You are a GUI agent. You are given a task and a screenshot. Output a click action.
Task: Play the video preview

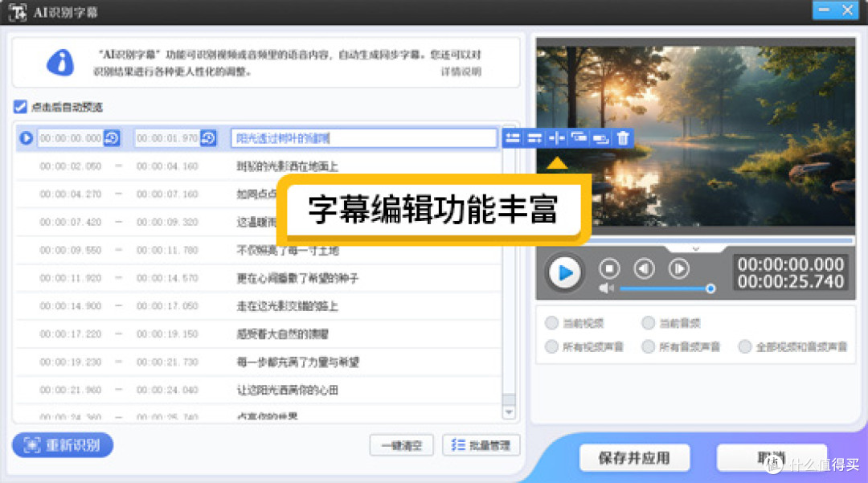[565, 272]
